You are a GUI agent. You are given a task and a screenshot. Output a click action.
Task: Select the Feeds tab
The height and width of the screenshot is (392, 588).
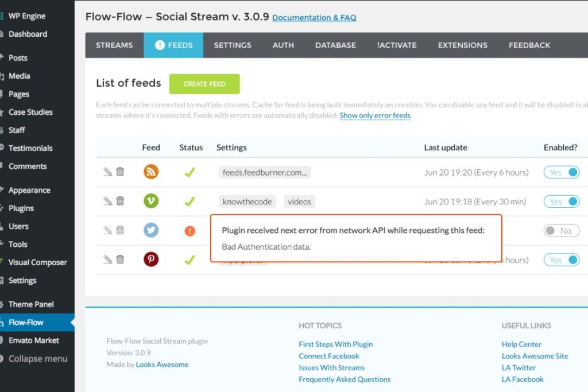[x=173, y=45]
